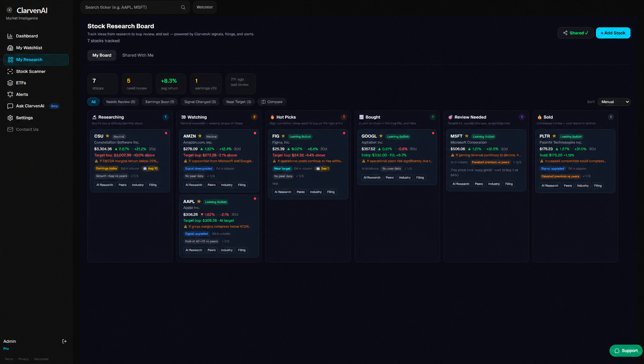Click the Review Needed column icon
Image resolution: width=644 pixels, height=364 pixels.
[x=450, y=117]
